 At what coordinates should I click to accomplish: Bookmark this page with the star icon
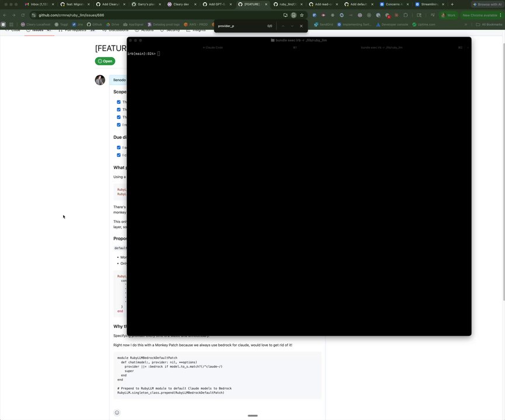302,15
